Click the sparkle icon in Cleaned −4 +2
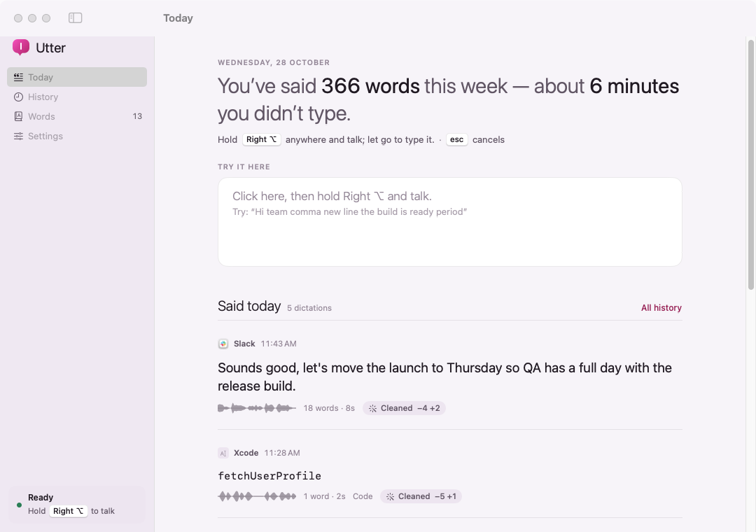 (372, 408)
